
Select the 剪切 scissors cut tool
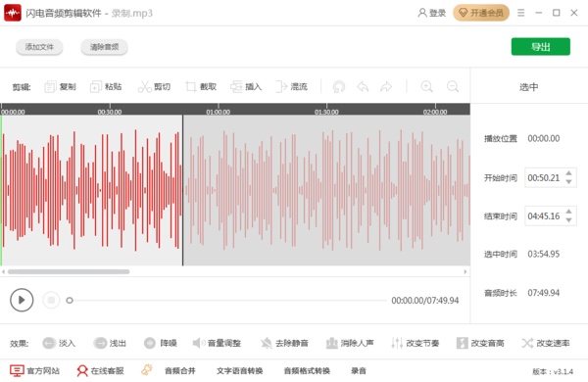pyautogui.click(x=144, y=87)
